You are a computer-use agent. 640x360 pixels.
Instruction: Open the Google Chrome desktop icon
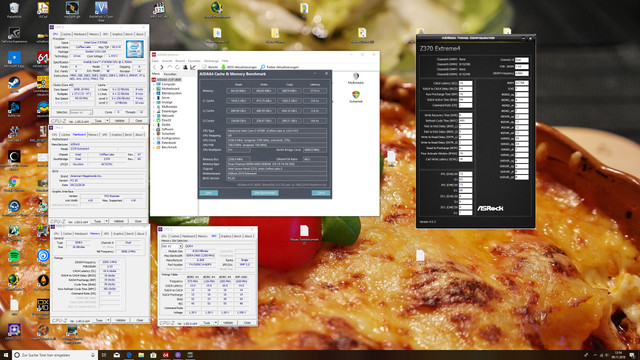coord(14,183)
